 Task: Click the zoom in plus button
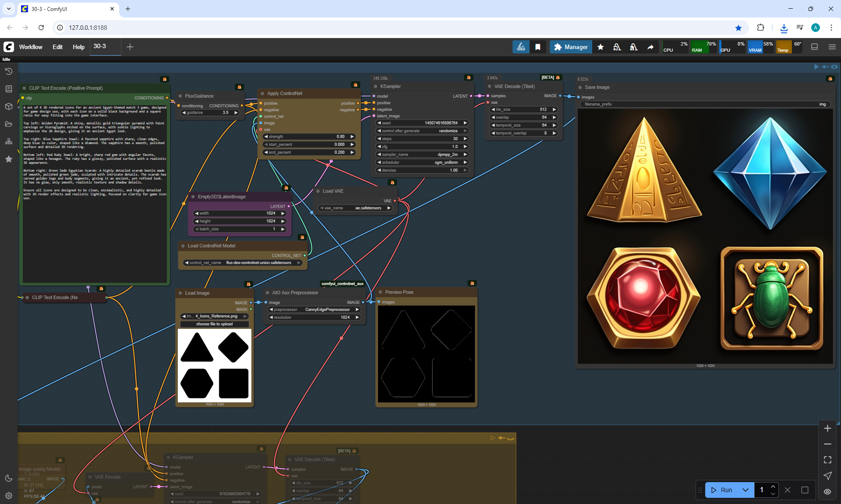pos(827,428)
